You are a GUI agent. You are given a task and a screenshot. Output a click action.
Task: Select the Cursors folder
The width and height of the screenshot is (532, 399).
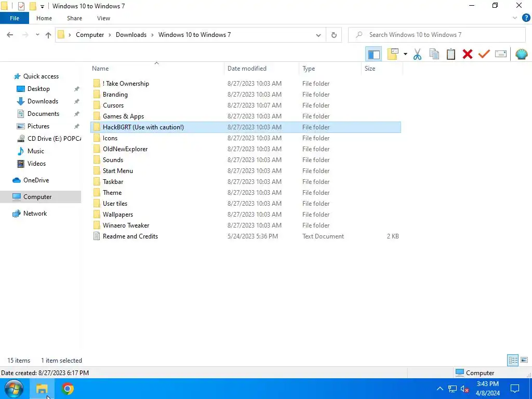click(x=246, y=105)
